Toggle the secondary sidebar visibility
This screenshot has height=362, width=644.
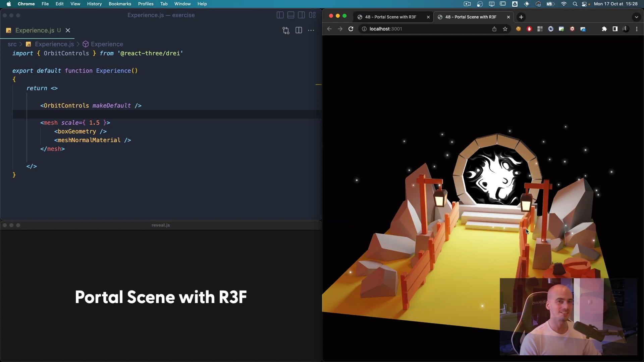pos(302,15)
